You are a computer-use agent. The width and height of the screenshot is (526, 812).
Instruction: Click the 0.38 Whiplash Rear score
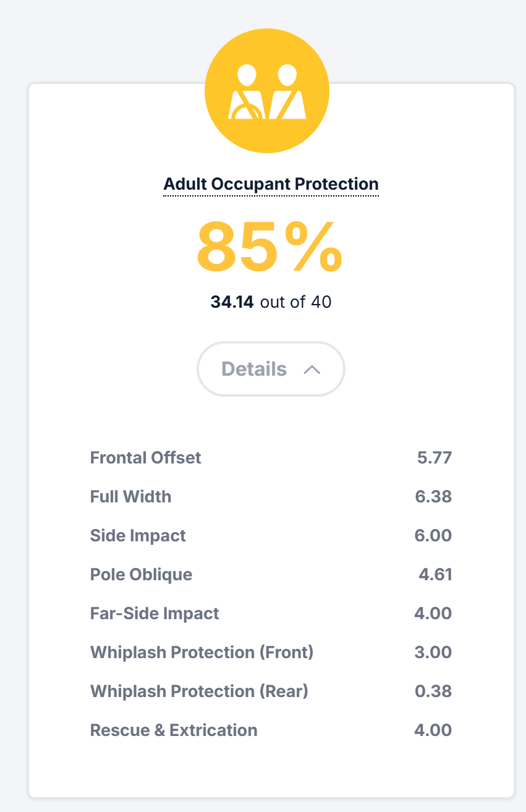tap(433, 691)
